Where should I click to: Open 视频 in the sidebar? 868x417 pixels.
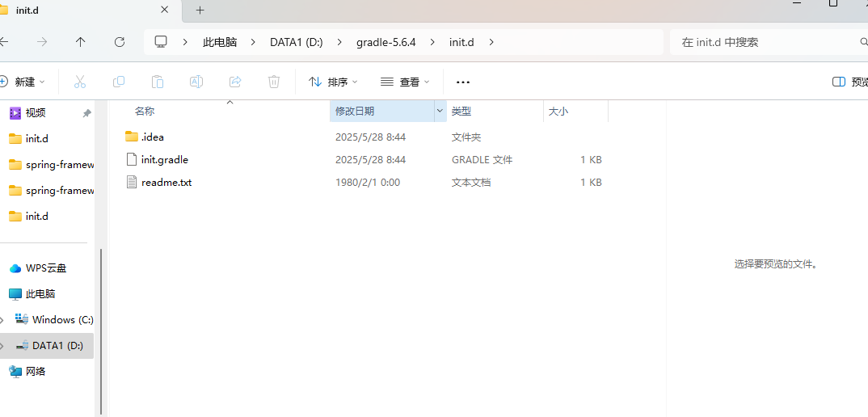[36, 113]
